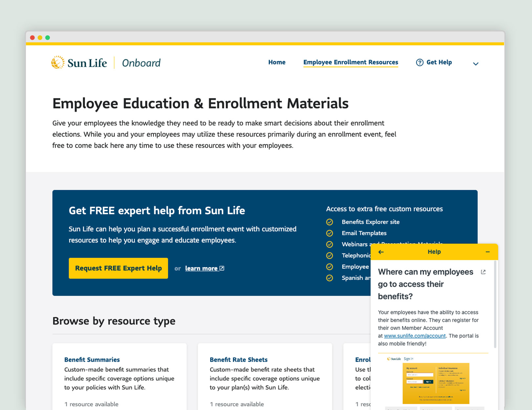Viewport: 532px width, 410px height.
Task: Open the Get Help menu item
Action: coord(434,62)
